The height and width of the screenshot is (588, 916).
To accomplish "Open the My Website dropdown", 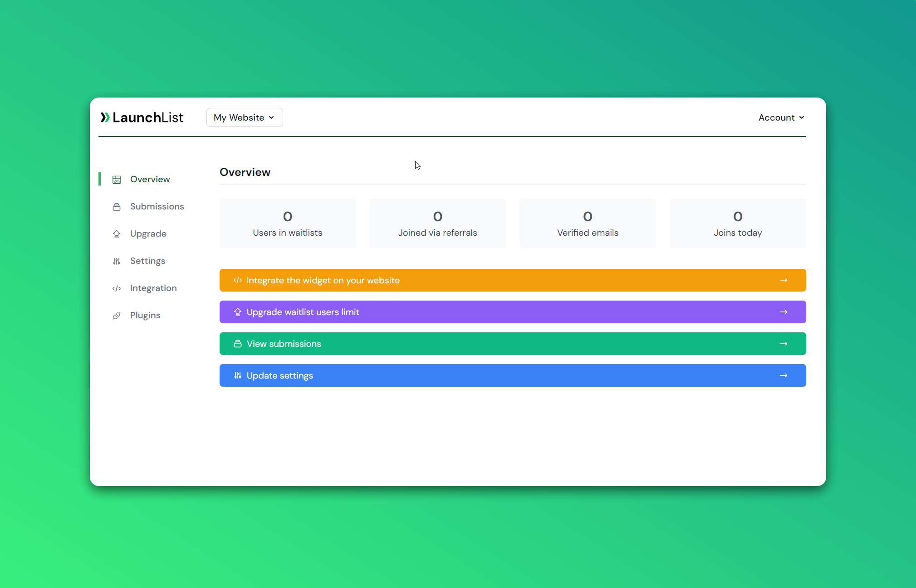I will pyautogui.click(x=245, y=117).
